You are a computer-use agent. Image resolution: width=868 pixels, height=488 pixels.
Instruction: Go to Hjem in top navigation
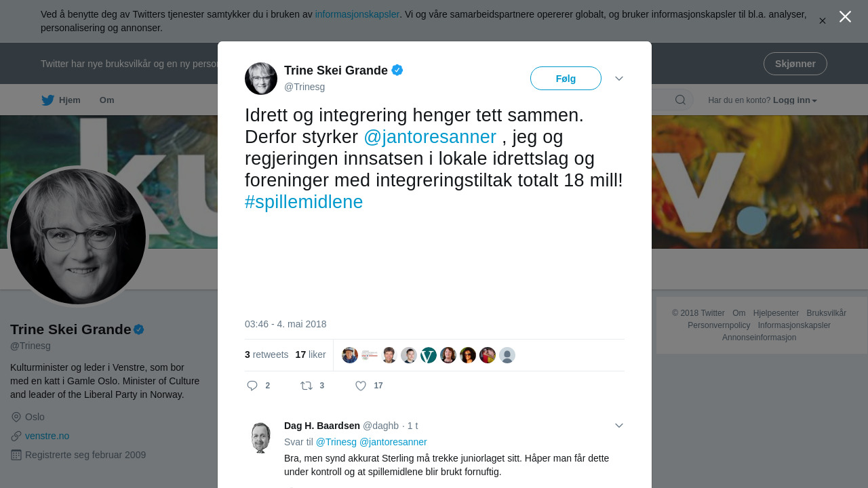61,100
